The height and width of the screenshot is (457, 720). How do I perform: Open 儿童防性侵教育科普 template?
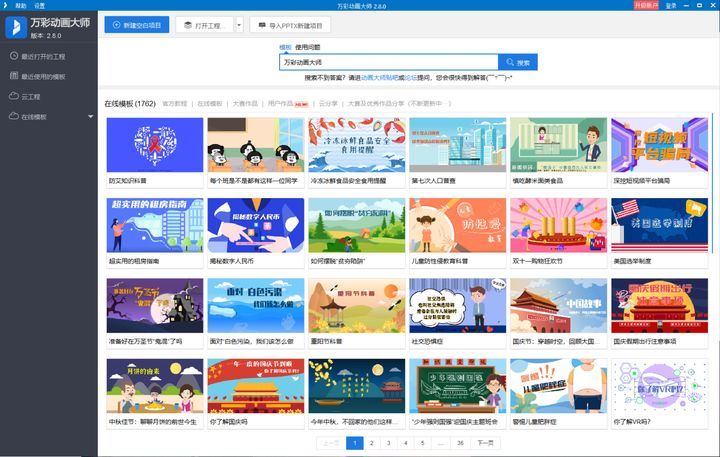pyautogui.click(x=458, y=225)
